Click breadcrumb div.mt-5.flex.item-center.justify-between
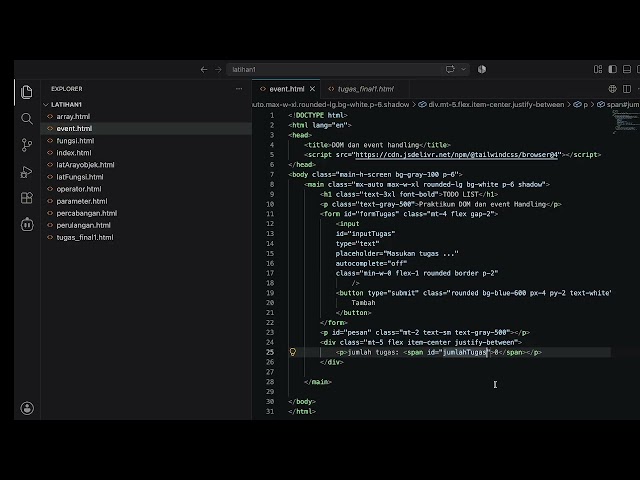 pyautogui.click(x=491, y=105)
